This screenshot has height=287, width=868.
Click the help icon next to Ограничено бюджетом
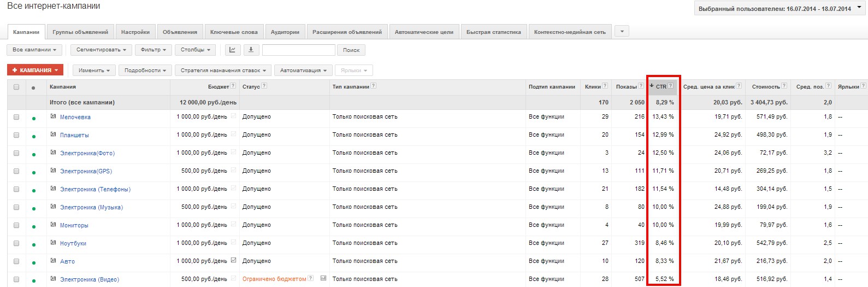coord(311,278)
